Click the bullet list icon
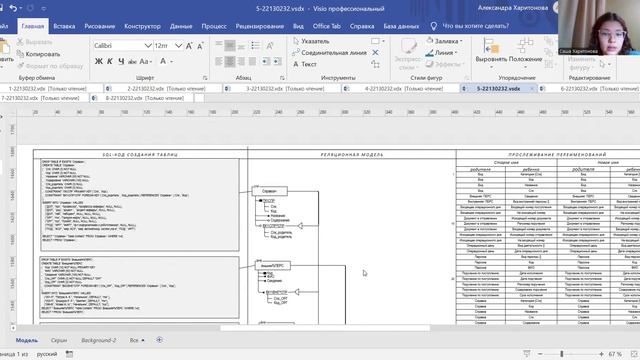 pyautogui.click(x=256, y=45)
